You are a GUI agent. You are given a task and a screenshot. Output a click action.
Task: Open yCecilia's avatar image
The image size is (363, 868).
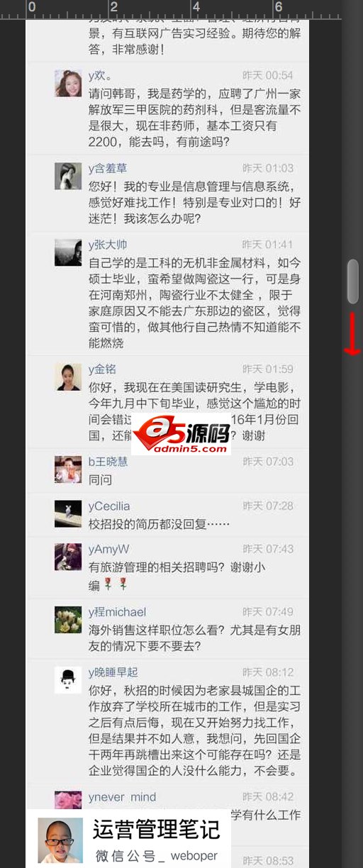[68, 513]
